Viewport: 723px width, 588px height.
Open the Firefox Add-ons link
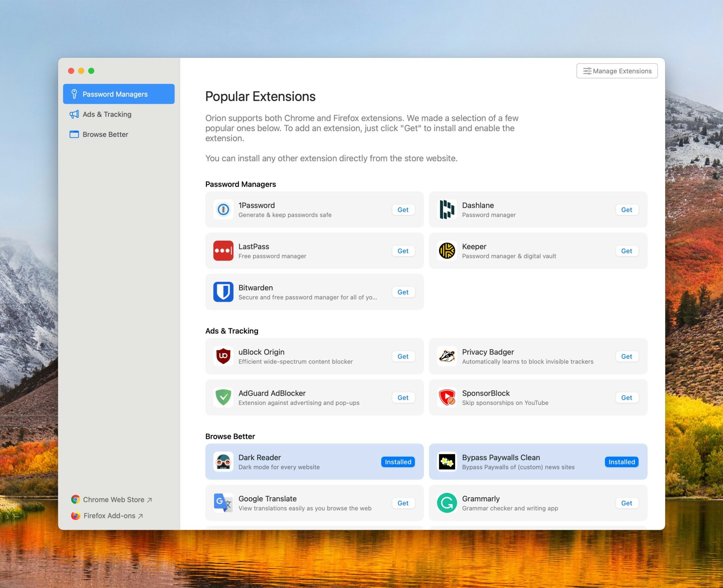[109, 516]
